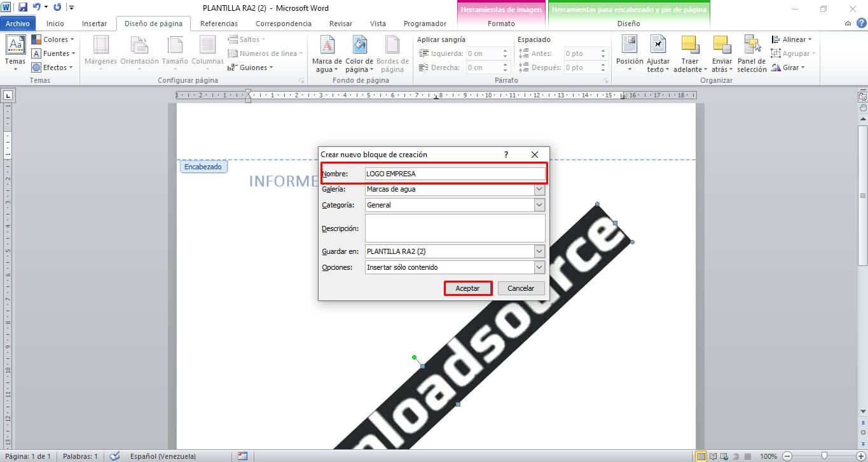The image size is (868, 462).
Task: Click the zoom out minus button
Action: coord(787,456)
